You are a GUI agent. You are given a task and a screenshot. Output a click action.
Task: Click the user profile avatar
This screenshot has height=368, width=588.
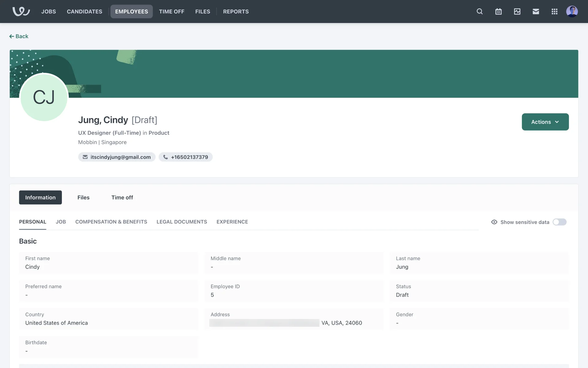click(x=572, y=11)
